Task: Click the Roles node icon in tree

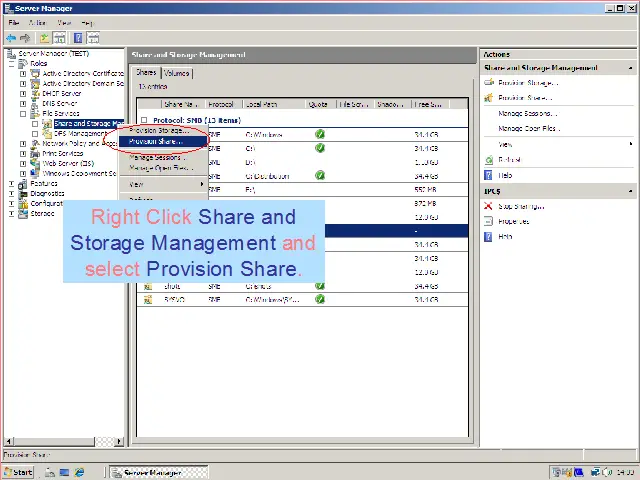Action: point(23,63)
